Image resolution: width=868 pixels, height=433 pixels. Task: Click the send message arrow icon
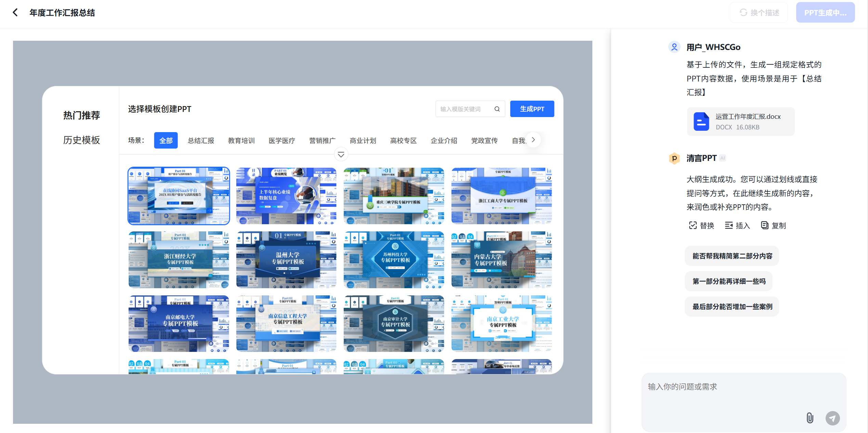coord(832,418)
